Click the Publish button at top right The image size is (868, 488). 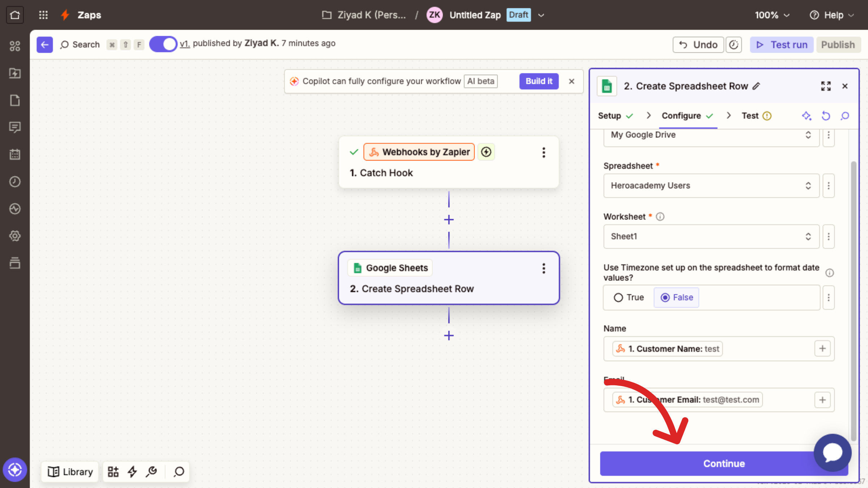tap(838, 44)
